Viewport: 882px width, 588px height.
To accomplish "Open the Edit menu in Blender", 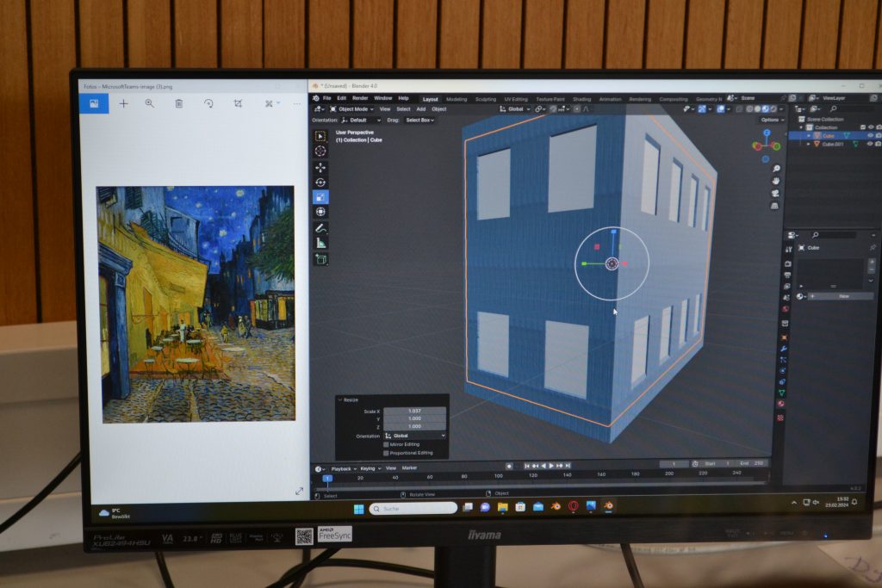I will pos(341,98).
